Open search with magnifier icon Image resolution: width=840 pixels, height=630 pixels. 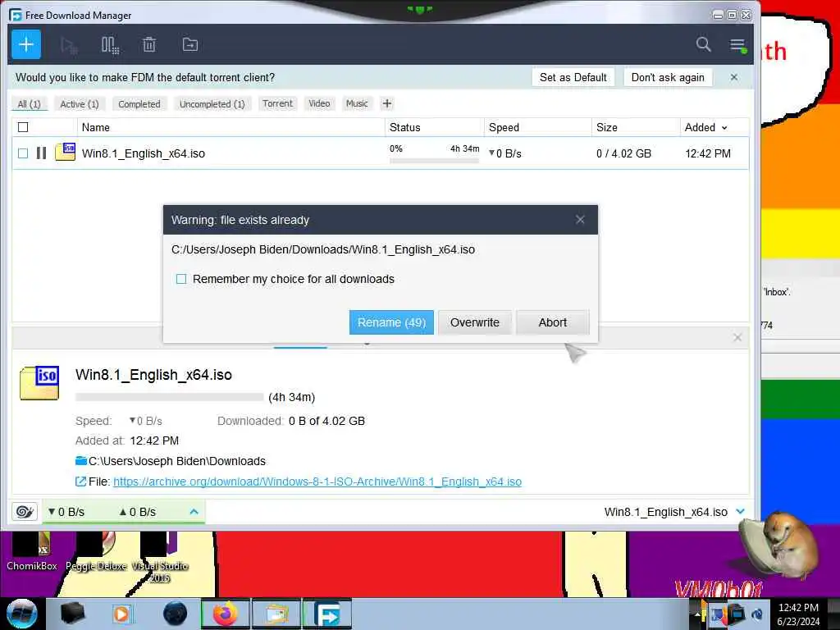(x=703, y=44)
